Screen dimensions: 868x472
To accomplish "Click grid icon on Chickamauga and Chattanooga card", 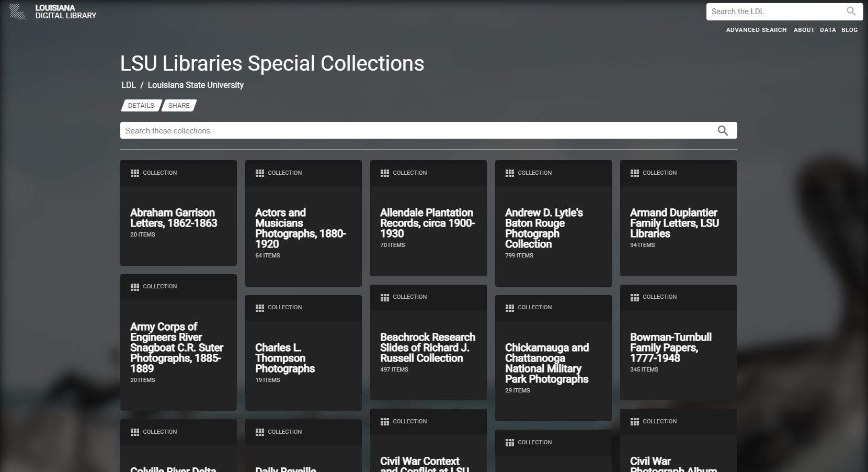I will (x=510, y=308).
